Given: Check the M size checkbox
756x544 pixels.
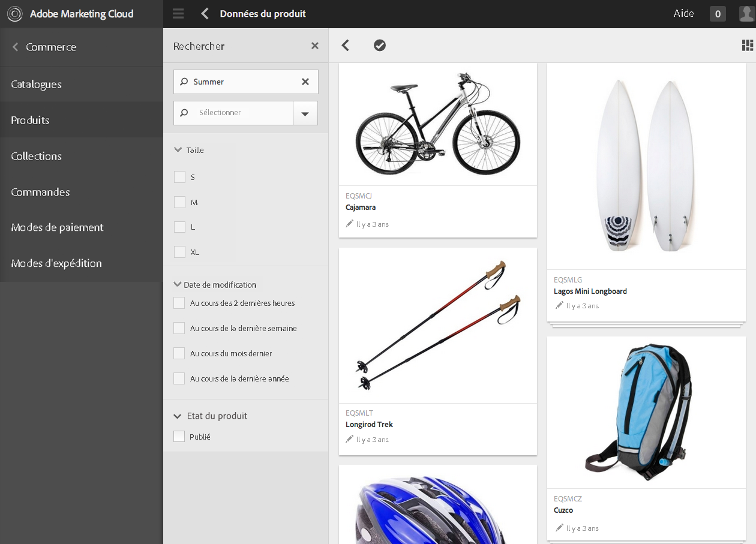Looking at the screenshot, I should (x=179, y=202).
